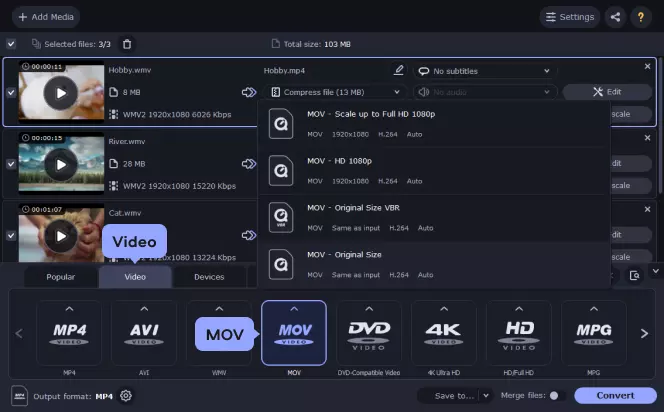The width and height of the screenshot is (664, 412).
Task: Expand presets arrow above MPG
Action: (x=594, y=309)
